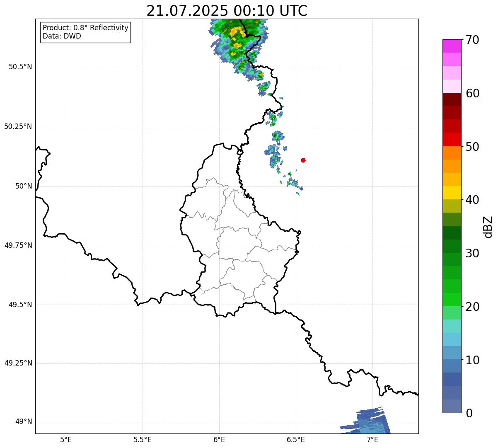
Task: Click the "Data: DWD" label
Action: click(62, 36)
